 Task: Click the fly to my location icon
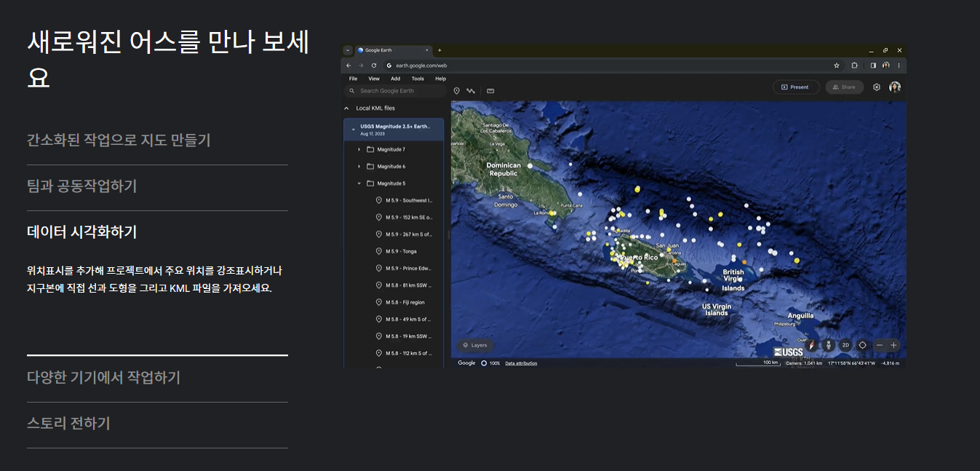click(x=862, y=345)
